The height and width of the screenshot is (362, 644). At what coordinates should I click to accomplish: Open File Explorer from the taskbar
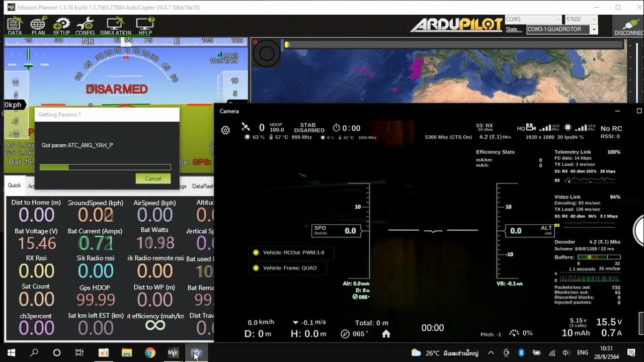click(126, 352)
